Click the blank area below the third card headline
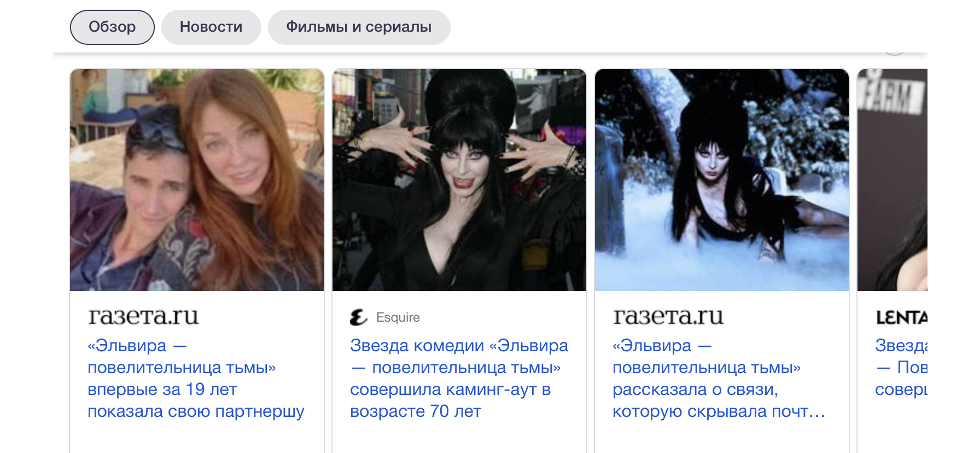 [x=722, y=438]
